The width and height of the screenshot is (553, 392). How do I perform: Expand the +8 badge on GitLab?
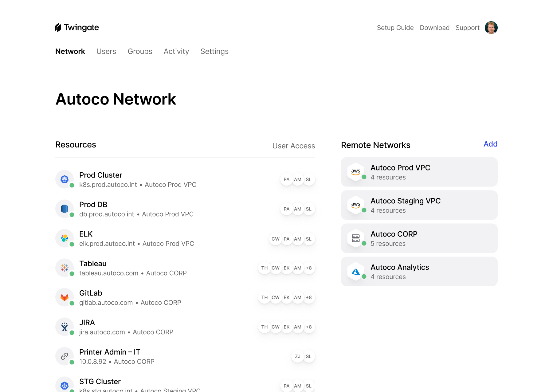[x=309, y=297]
